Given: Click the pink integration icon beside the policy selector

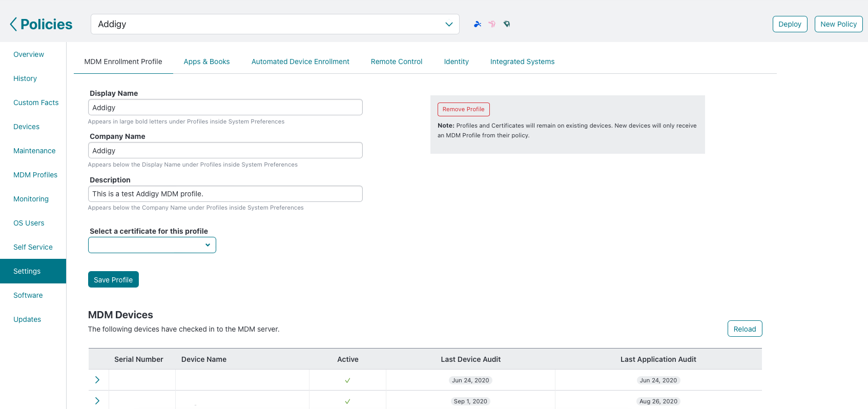Looking at the screenshot, I should pyautogui.click(x=492, y=24).
